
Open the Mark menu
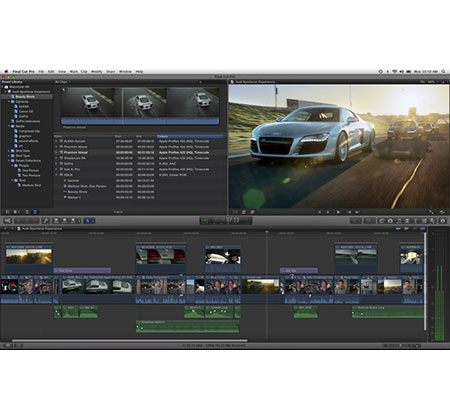coord(74,71)
